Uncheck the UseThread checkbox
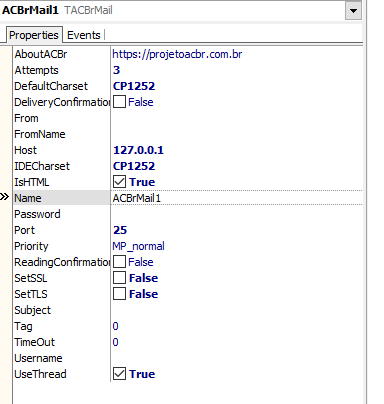 119,374
